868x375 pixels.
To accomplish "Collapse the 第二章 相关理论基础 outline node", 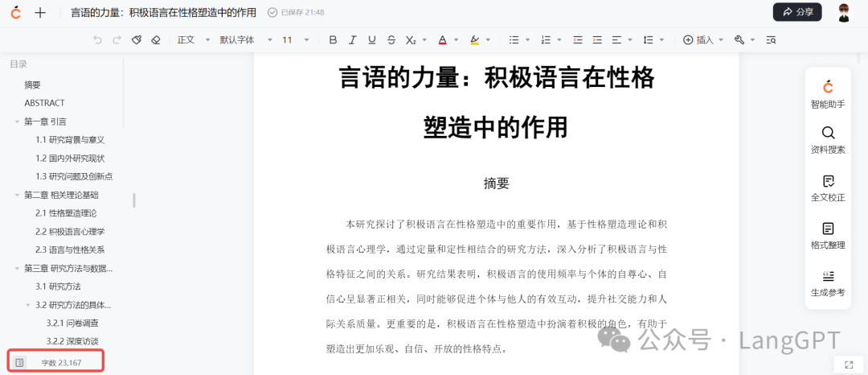I will coord(17,195).
